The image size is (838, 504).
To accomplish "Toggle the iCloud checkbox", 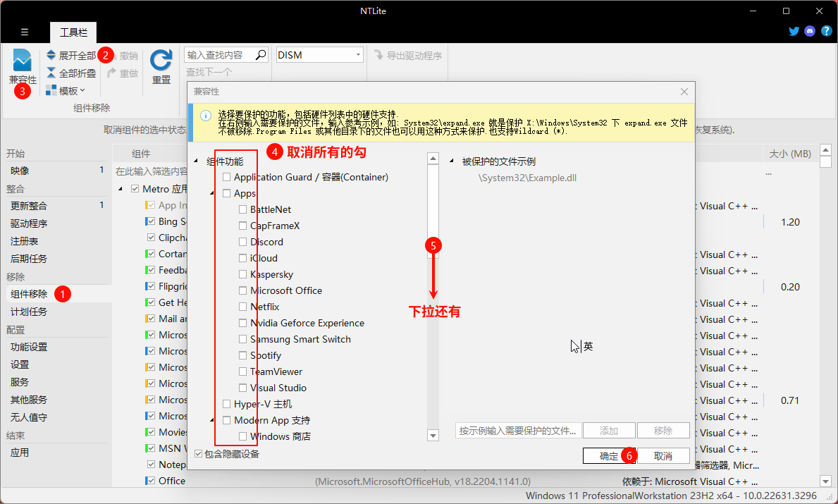I will click(x=242, y=258).
